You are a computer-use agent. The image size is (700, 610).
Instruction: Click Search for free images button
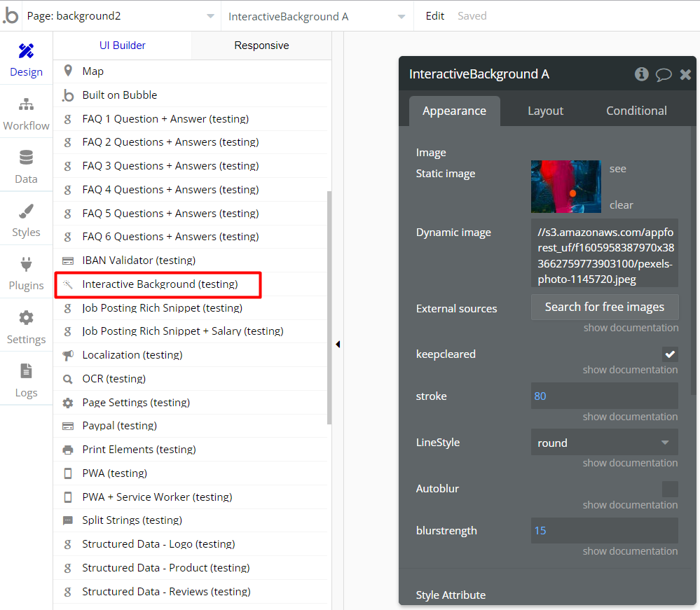(x=604, y=307)
